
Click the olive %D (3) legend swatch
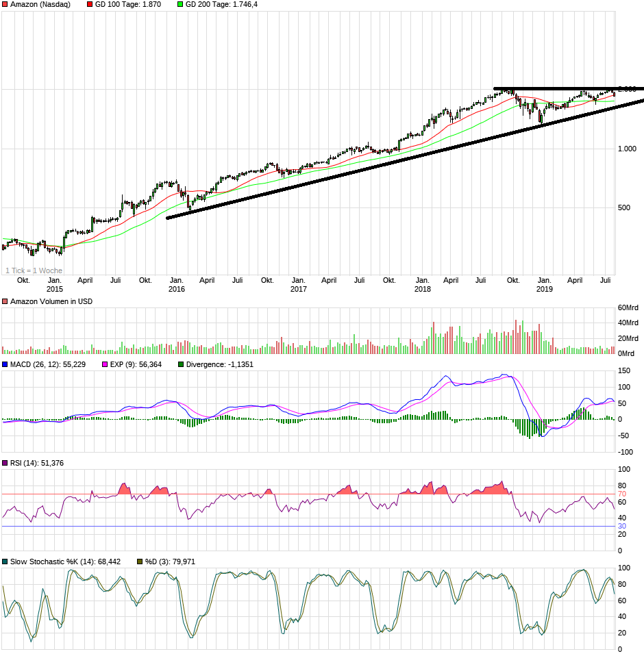click(x=140, y=562)
